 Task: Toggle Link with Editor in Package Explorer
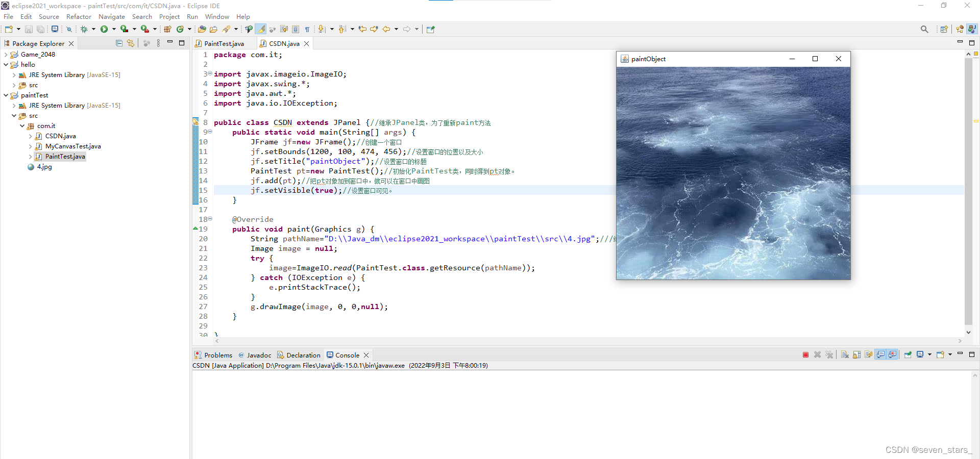click(x=131, y=43)
